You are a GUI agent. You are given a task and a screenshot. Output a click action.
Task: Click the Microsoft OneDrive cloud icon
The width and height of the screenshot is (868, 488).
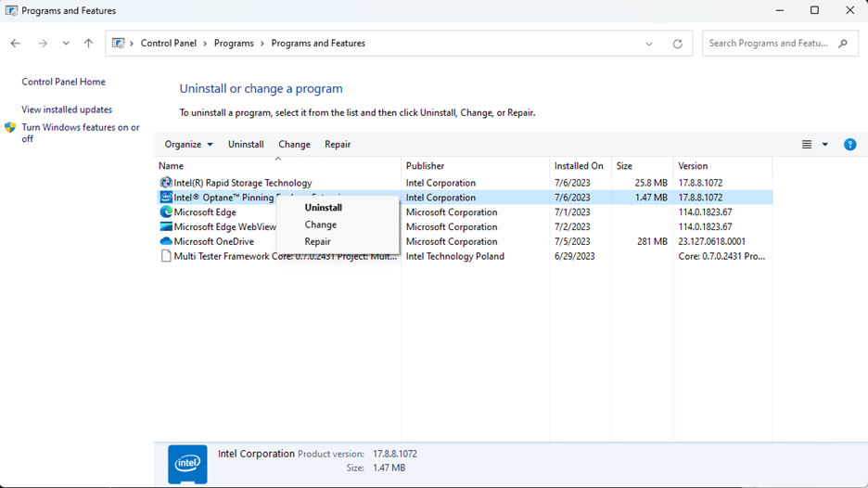[166, 241]
